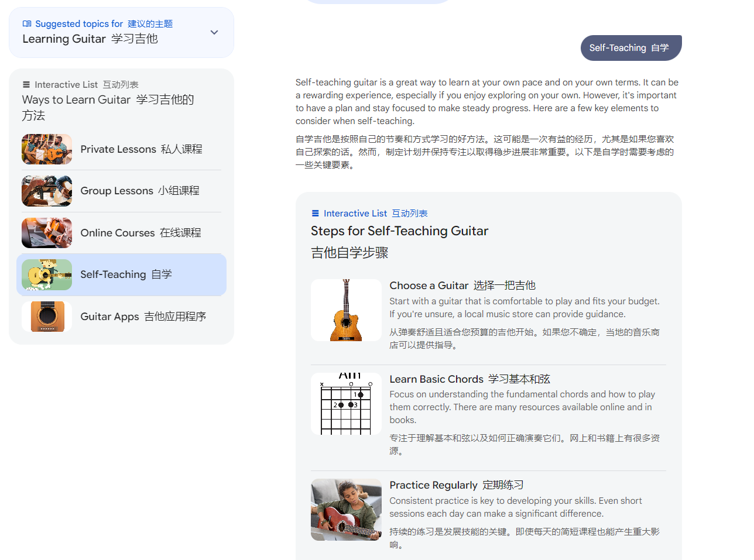Click the list icon beside Ways to Learn Guitar

[26, 85]
